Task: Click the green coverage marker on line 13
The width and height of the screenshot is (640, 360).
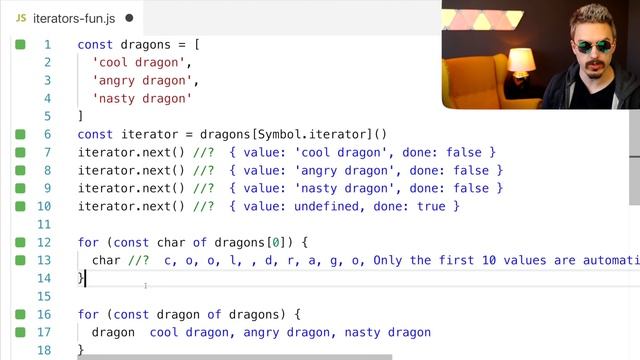Action: [20, 260]
